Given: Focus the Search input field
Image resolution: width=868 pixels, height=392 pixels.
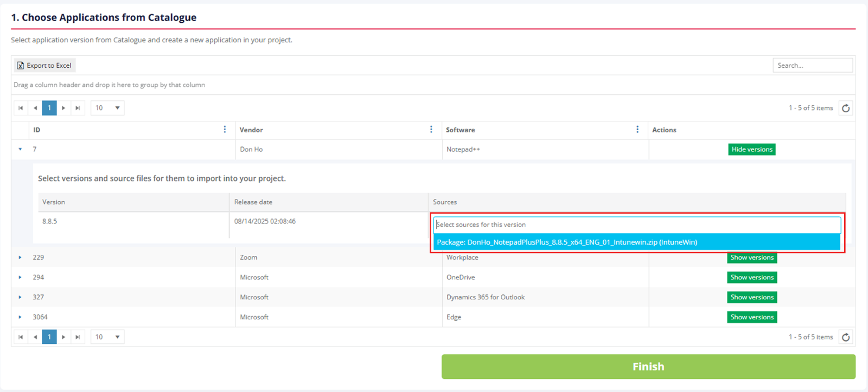Looking at the screenshot, I should (x=812, y=66).
